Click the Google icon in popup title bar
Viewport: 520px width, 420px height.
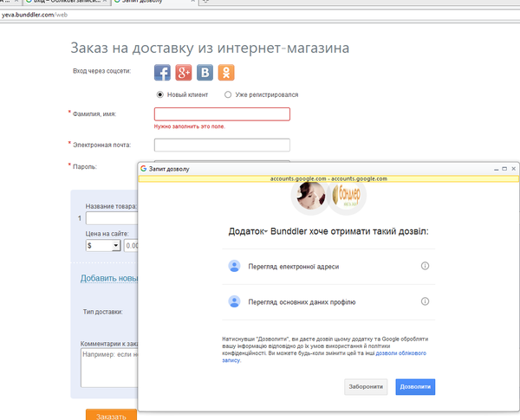point(143,169)
